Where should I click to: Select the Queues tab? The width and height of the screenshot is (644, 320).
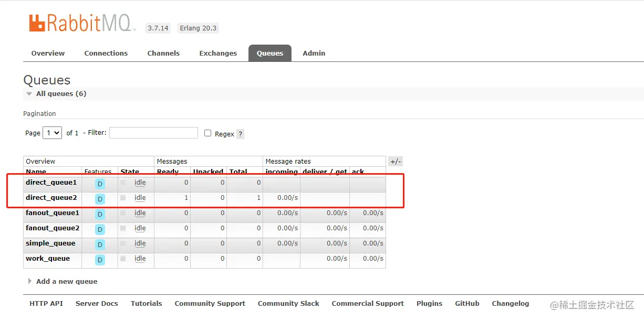click(270, 53)
